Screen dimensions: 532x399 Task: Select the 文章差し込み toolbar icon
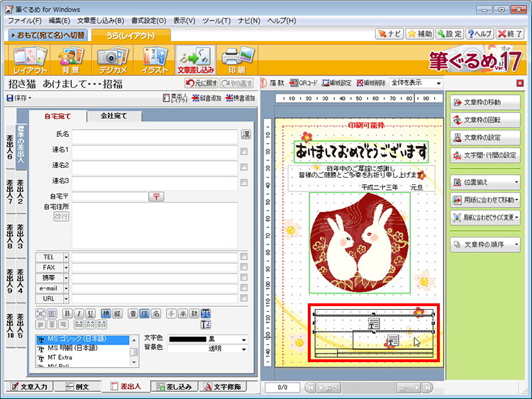(196, 60)
